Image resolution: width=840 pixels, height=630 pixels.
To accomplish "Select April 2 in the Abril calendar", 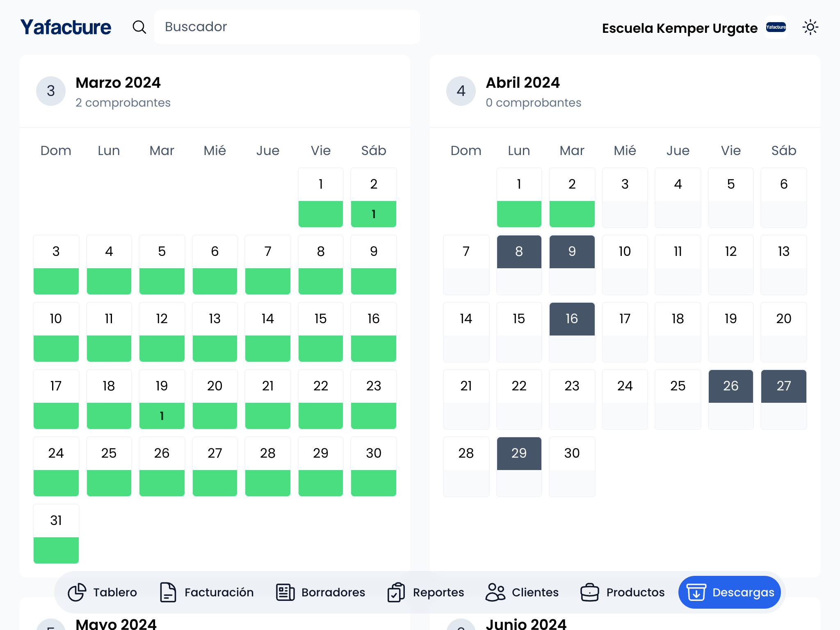I will (x=572, y=197).
